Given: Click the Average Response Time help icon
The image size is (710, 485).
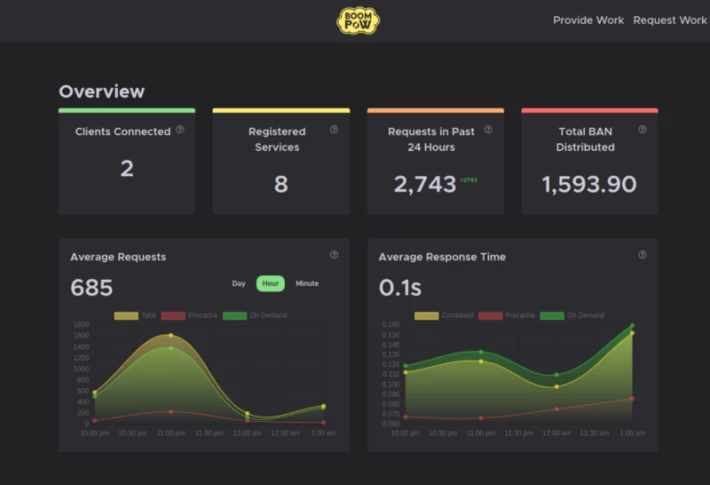Looking at the screenshot, I should (x=642, y=255).
